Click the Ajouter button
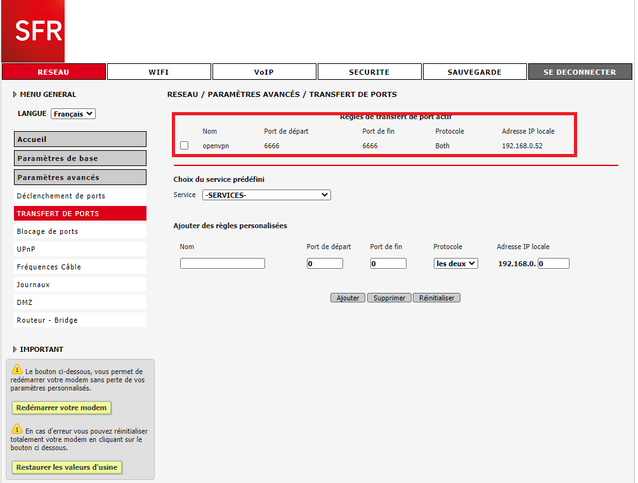The width and height of the screenshot is (638, 483). pyautogui.click(x=348, y=298)
